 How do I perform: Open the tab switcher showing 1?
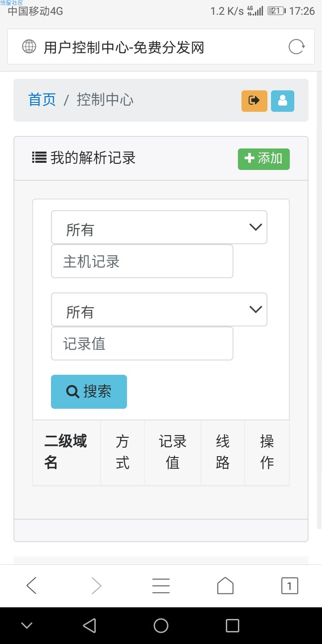click(x=289, y=586)
